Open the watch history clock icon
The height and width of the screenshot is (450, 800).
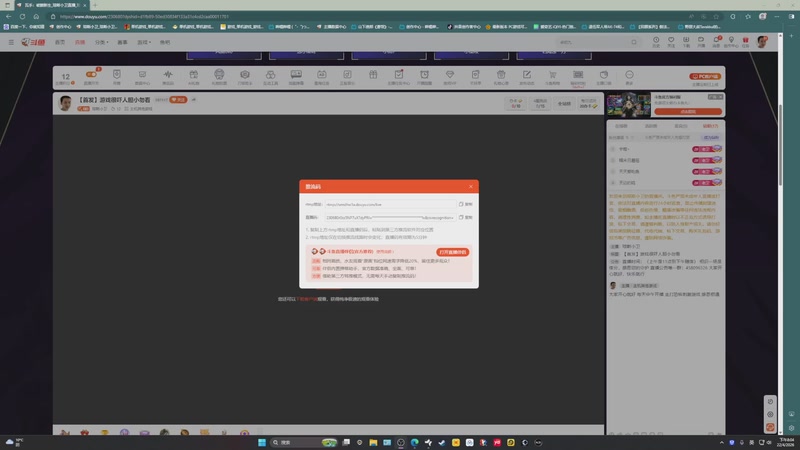[656, 42]
